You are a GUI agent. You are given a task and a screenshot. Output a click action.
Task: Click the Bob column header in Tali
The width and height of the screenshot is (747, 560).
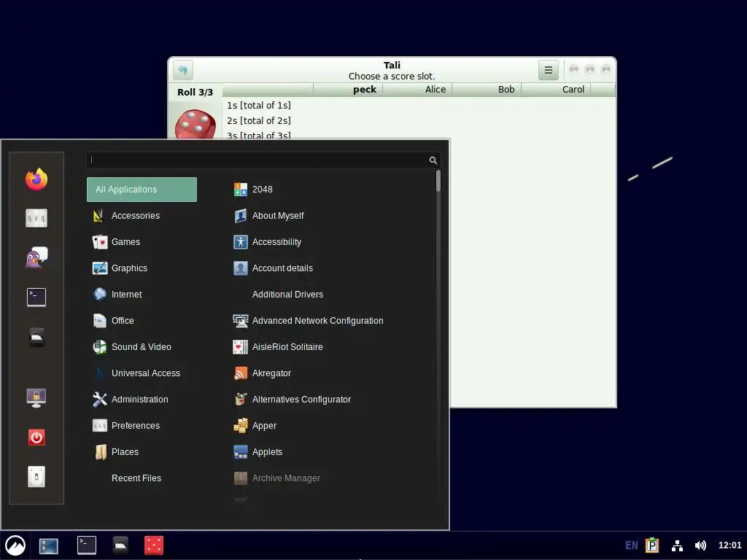click(487, 90)
